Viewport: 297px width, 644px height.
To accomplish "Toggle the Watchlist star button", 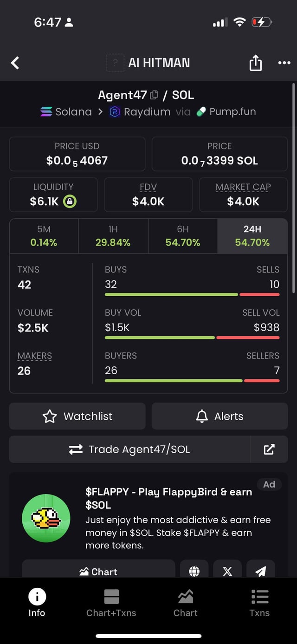I will [x=77, y=416].
